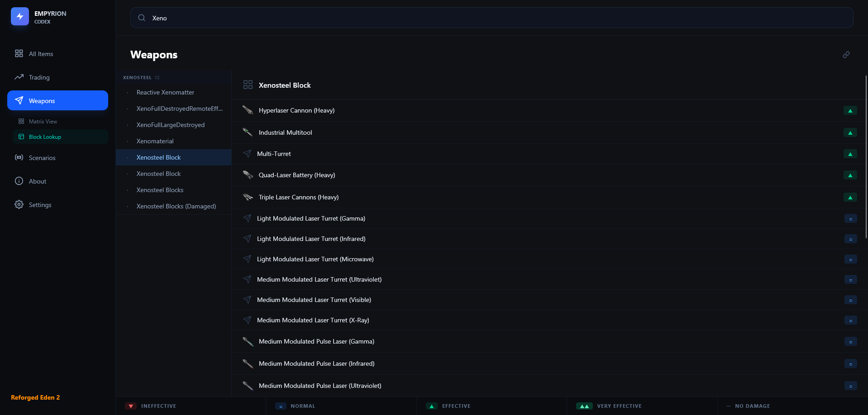Click the Empyrion Codex lightning logo
Image resolution: width=868 pixels, height=415 pixels.
tap(20, 16)
